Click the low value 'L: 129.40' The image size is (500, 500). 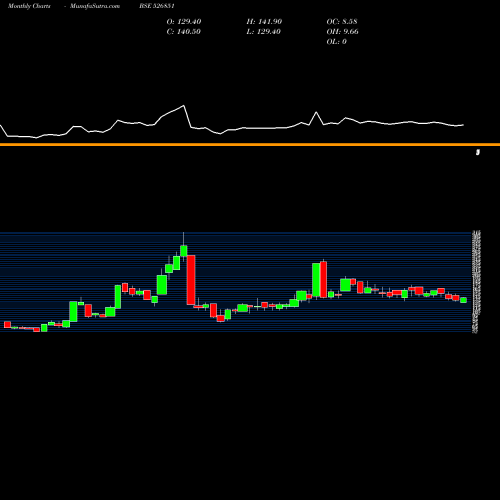[x=264, y=32]
